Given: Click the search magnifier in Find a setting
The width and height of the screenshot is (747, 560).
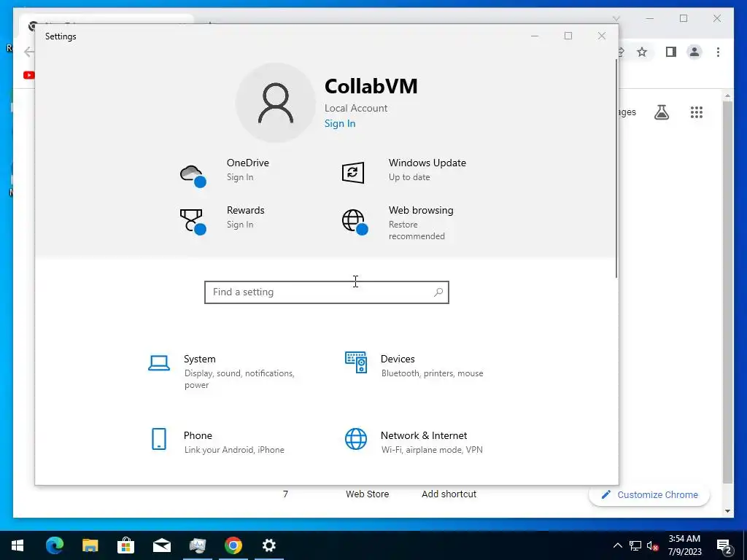Looking at the screenshot, I should 438,292.
